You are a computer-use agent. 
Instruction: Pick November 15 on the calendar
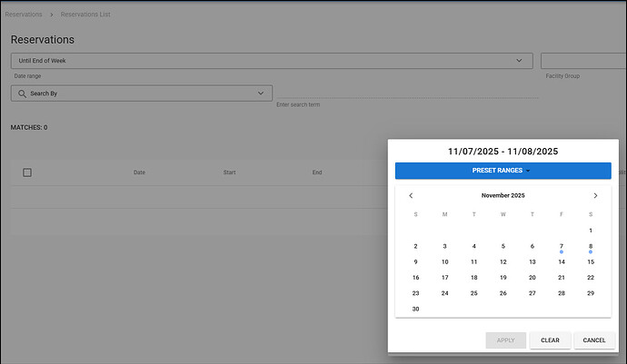pos(591,262)
